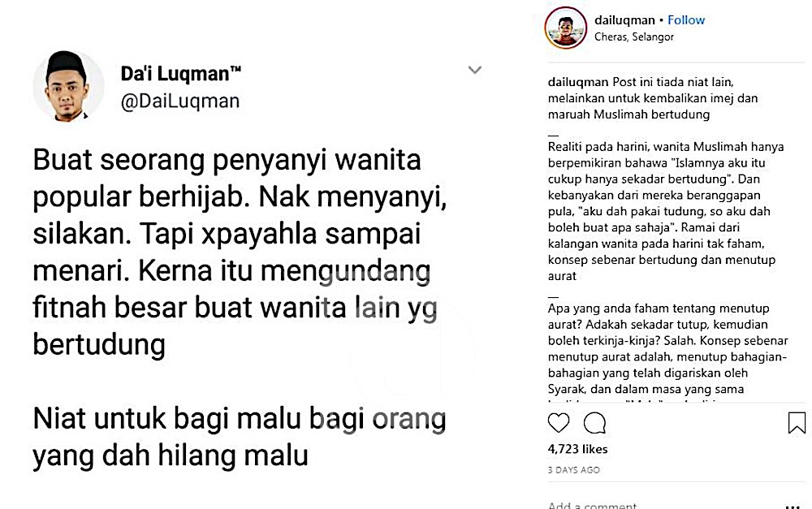Screen dimensions: 812x509
Task: Click the caption paragraph about menutup aurat
Action: pos(668,348)
